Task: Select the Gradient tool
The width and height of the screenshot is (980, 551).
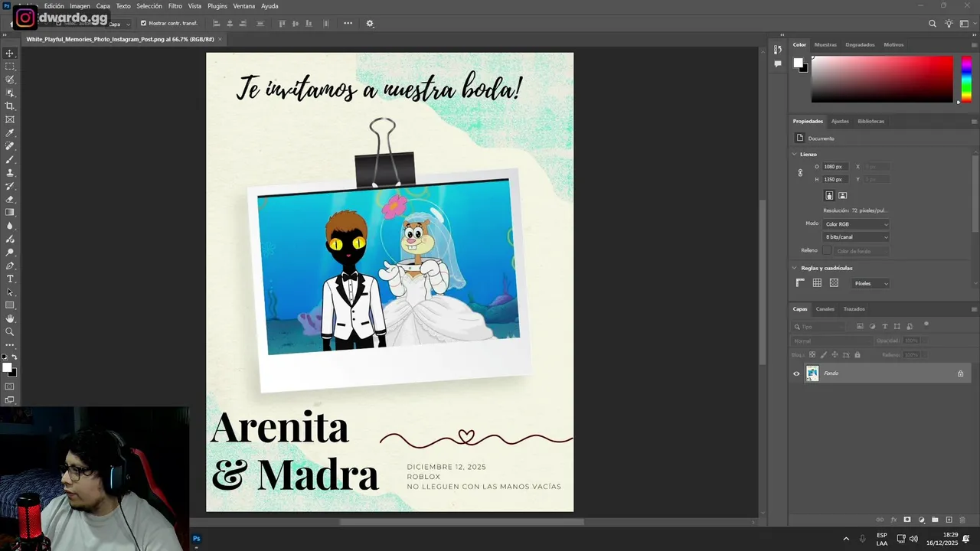Action: pyautogui.click(x=10, y=213)
